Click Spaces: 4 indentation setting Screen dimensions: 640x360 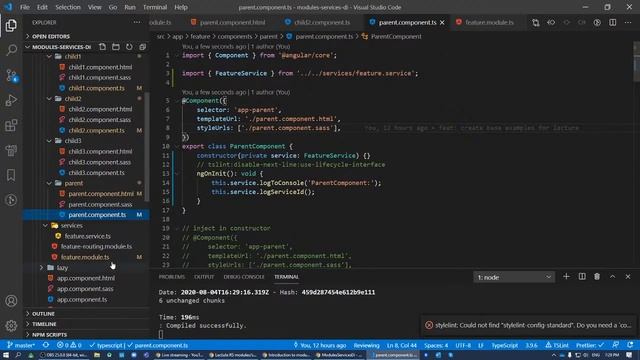[x=436, y=345]
